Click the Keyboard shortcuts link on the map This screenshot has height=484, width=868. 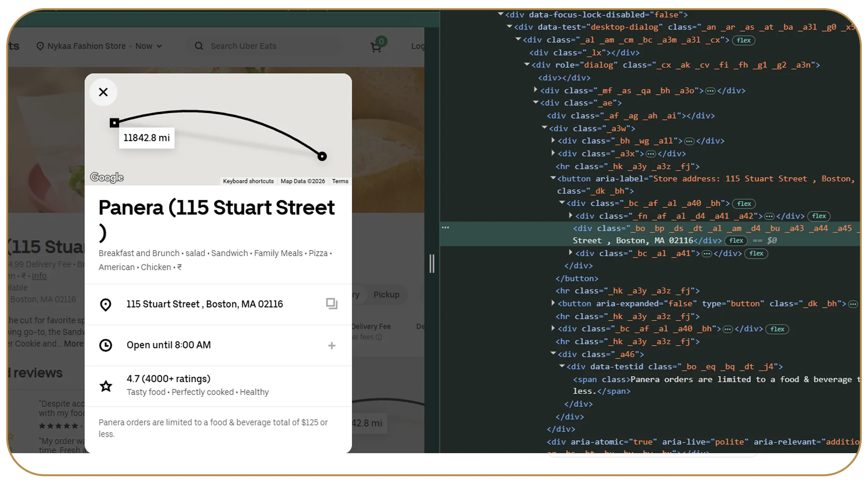248,181
